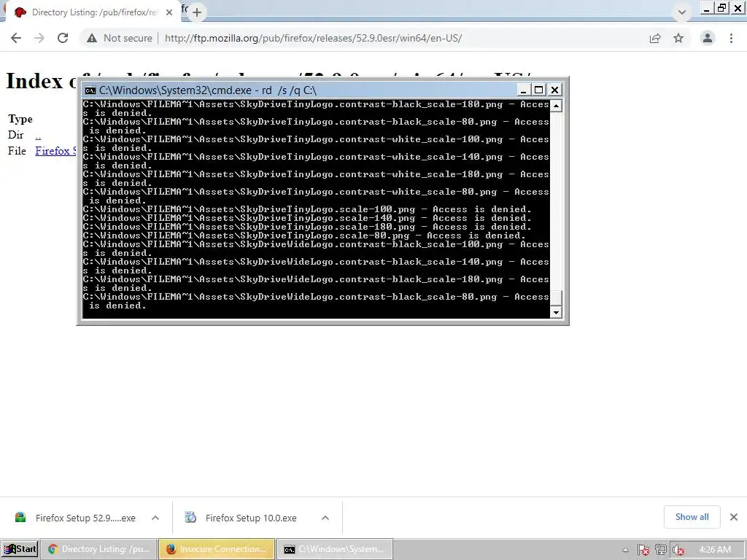The height and width of the screenshot is (560, 747).
Task: Switch to Chrome Directory Listing taskbar button
Action: [x=98, y=549]
